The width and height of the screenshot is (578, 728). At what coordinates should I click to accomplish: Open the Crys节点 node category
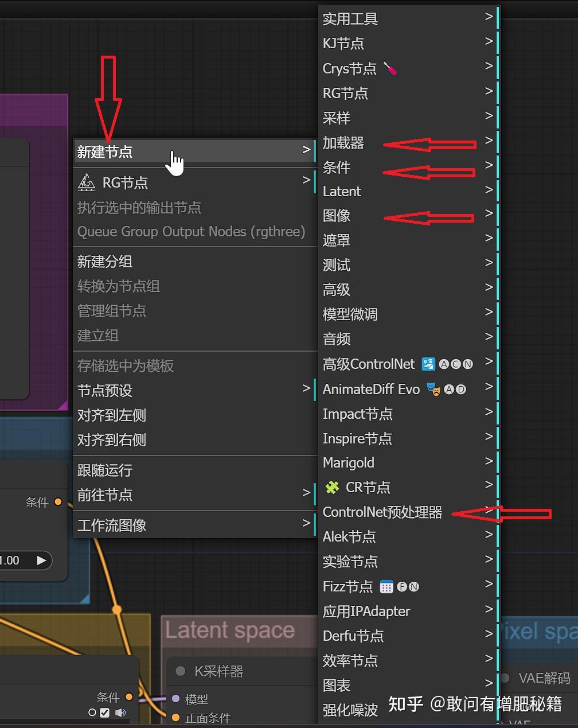[x=408, y=69]
